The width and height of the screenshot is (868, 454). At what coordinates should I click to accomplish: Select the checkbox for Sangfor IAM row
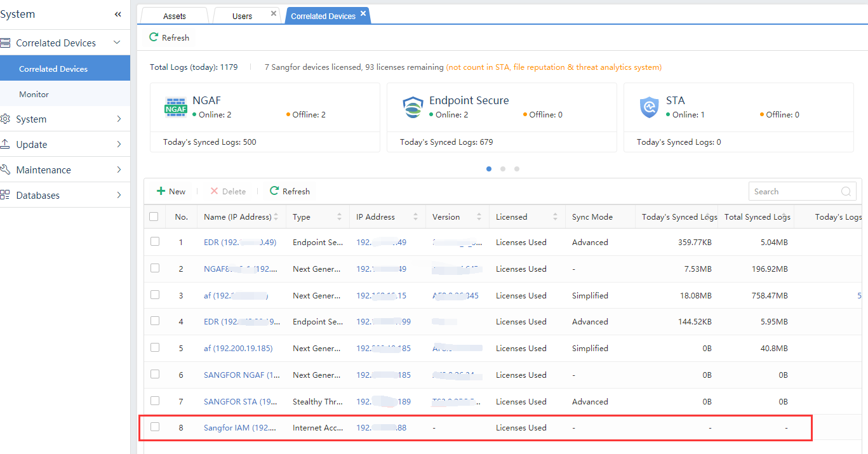(155, 427)
